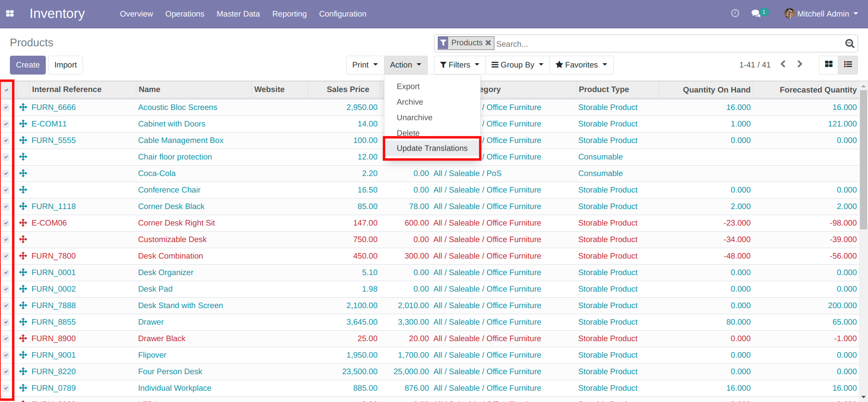
Task: Select Update Translations from Action menu
Action: [432, 148]
